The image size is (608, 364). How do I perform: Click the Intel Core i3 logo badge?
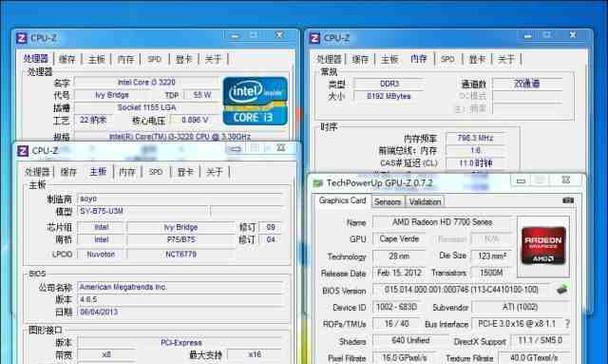pyautogui.click(x=256, y=101)
